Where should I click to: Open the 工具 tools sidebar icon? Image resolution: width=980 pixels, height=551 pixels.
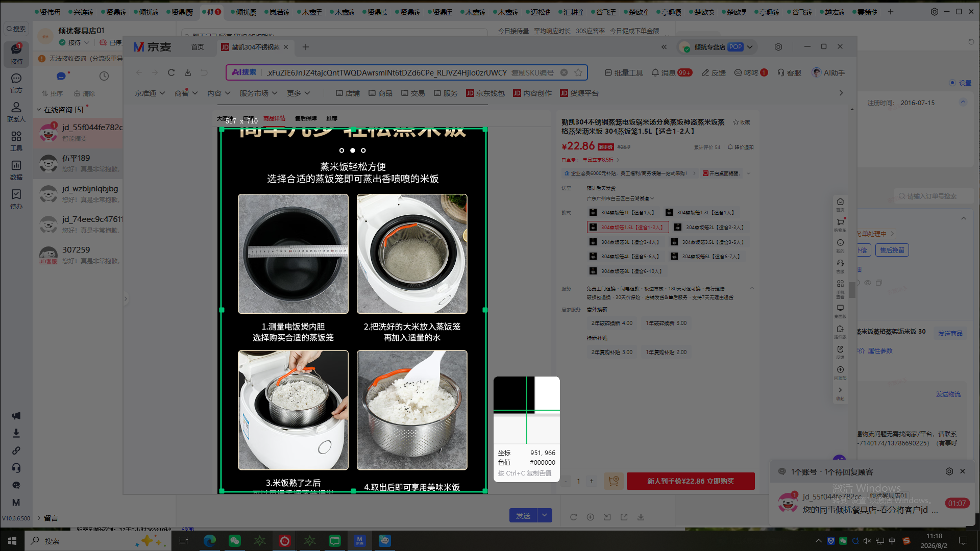pos(16,141)
